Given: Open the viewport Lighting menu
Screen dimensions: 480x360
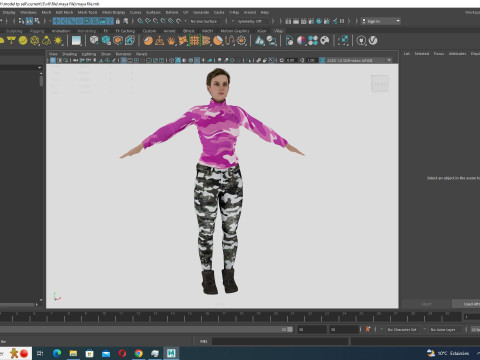Looking at the screenshot, I should tap(89, 54).
